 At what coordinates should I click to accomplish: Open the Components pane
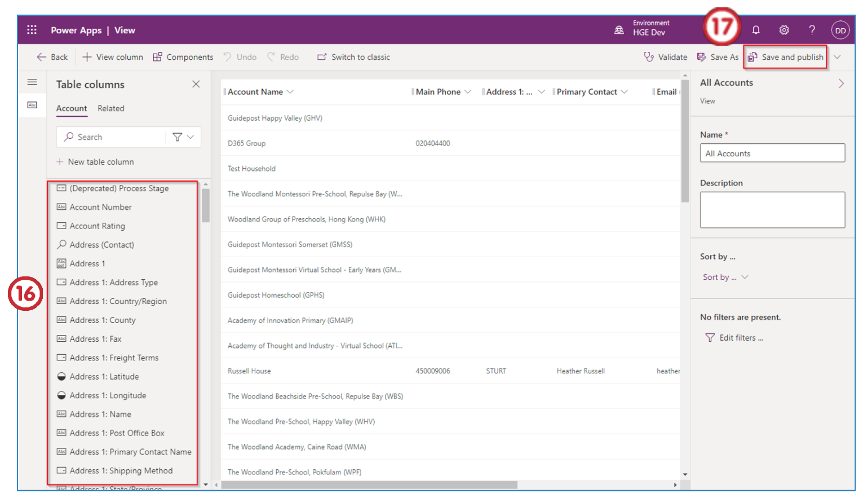183,57
